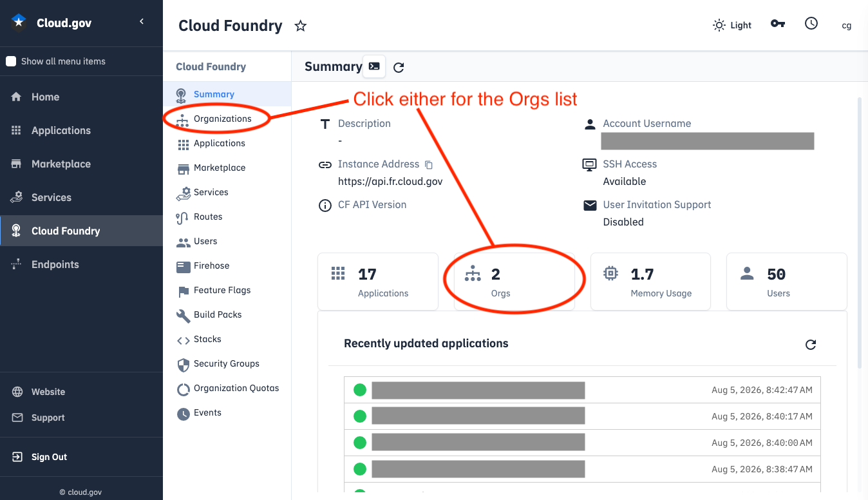Select the application row updated 8:38:47 AM
Screen dimensions: 868x500
point(582,468)
